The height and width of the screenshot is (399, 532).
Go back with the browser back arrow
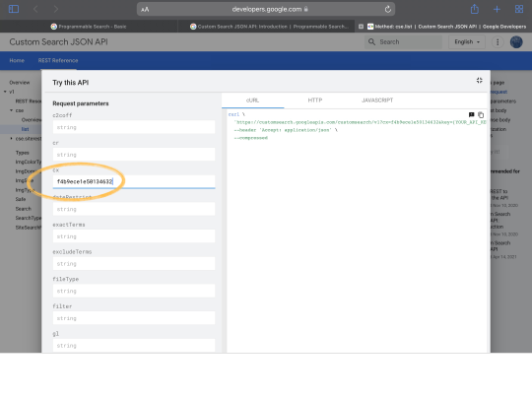pos(35,9)
